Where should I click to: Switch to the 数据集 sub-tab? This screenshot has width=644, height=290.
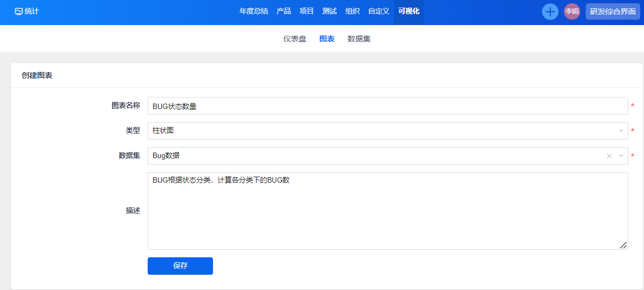pos(359,39)
